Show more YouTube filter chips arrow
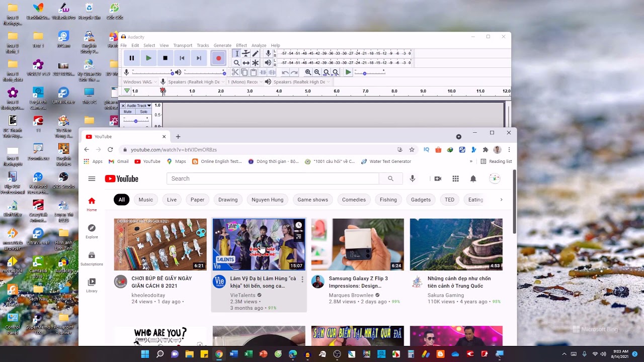Viewport: 644px width, 362px height. (x=501, y=200)
